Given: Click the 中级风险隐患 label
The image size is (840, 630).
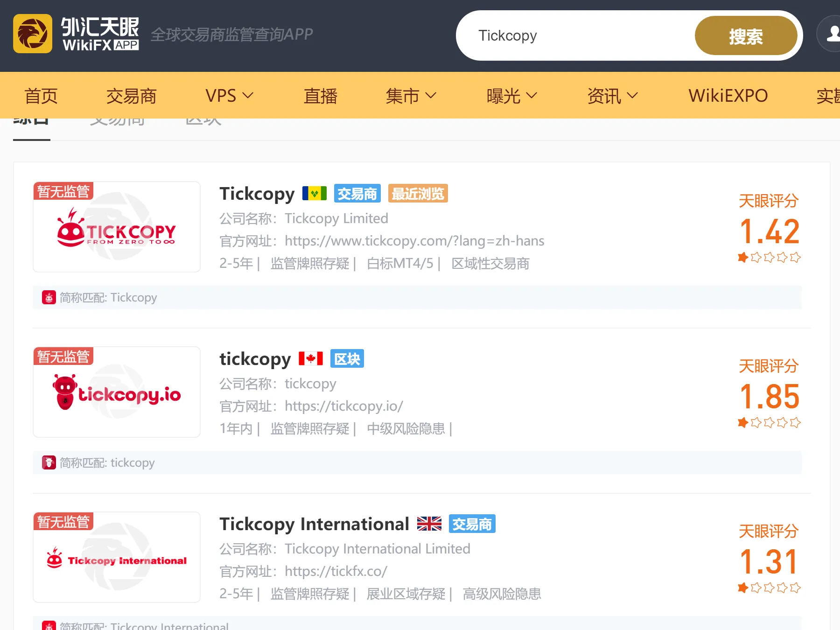Looking at the screenshot, I should [x=406, y=429].
